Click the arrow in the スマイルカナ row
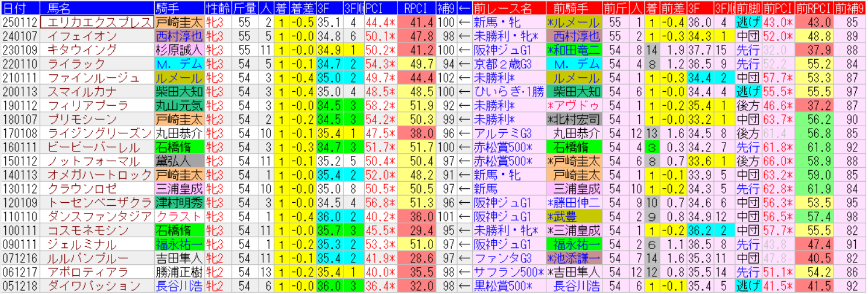 (x=464, y=91)
